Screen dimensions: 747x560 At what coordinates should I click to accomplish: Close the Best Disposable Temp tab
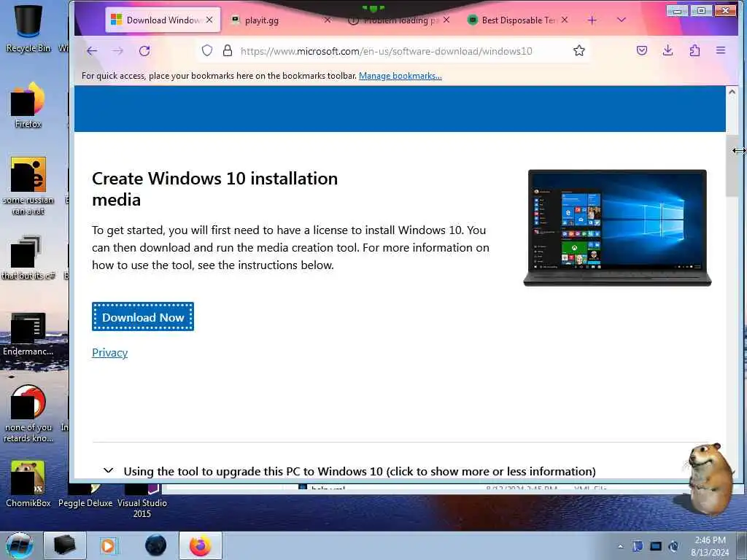click(564, 20)
